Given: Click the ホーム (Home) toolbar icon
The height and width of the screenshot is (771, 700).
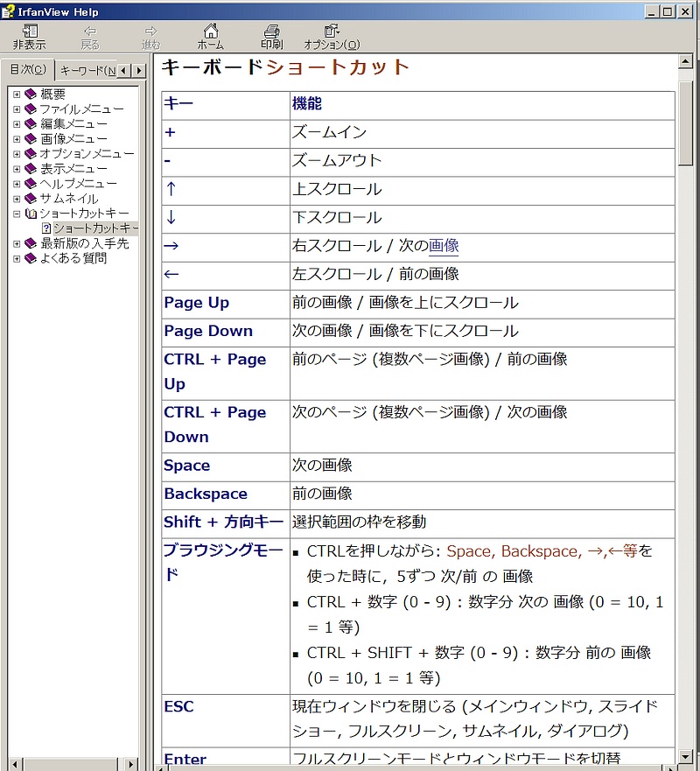Looking at the screenshot, I should [210, 36].
